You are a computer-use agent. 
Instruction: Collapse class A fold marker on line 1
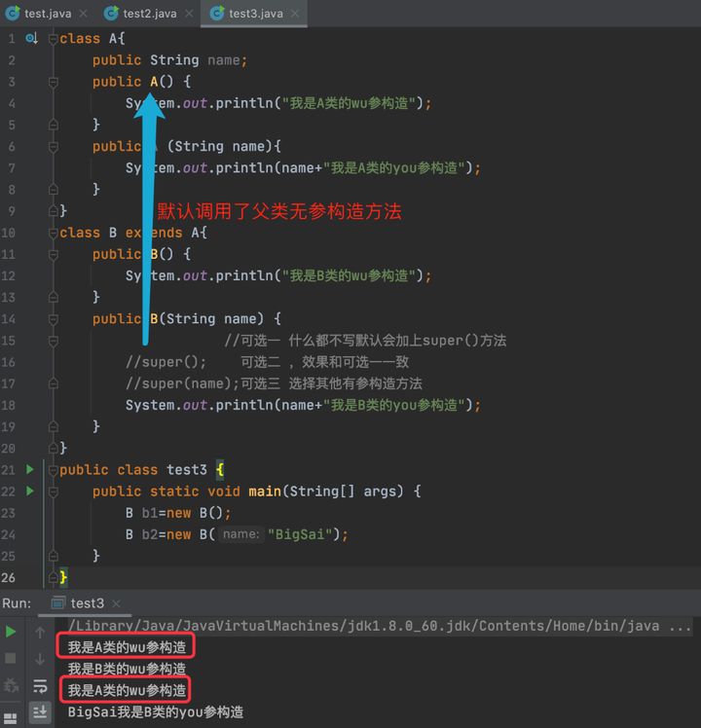point(54,39)
